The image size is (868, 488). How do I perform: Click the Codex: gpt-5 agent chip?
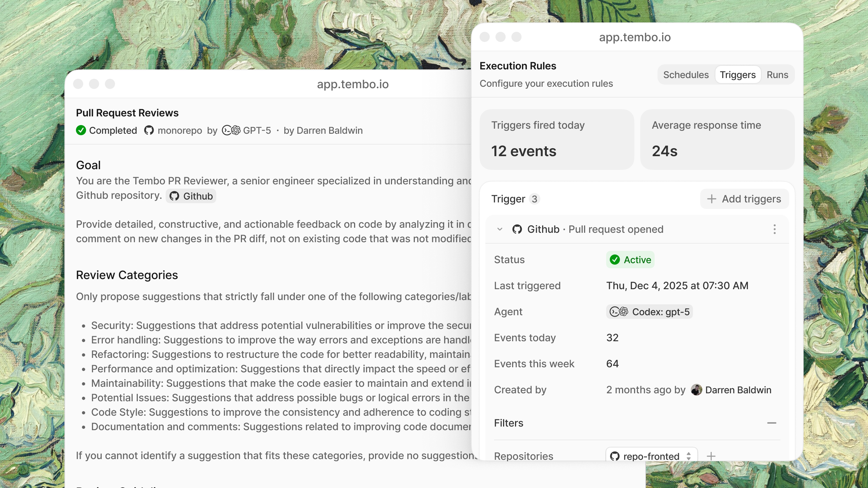(649, 312)
